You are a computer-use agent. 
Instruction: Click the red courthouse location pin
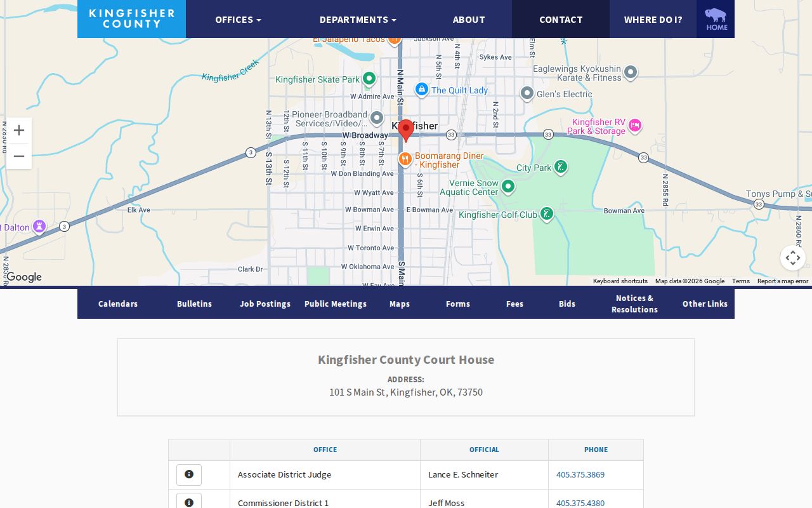[x=406, y=130]
